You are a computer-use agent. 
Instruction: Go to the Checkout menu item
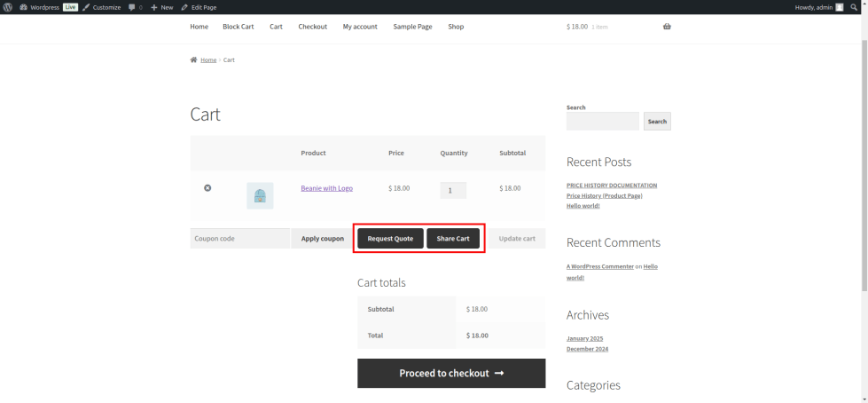pos(313,27)
